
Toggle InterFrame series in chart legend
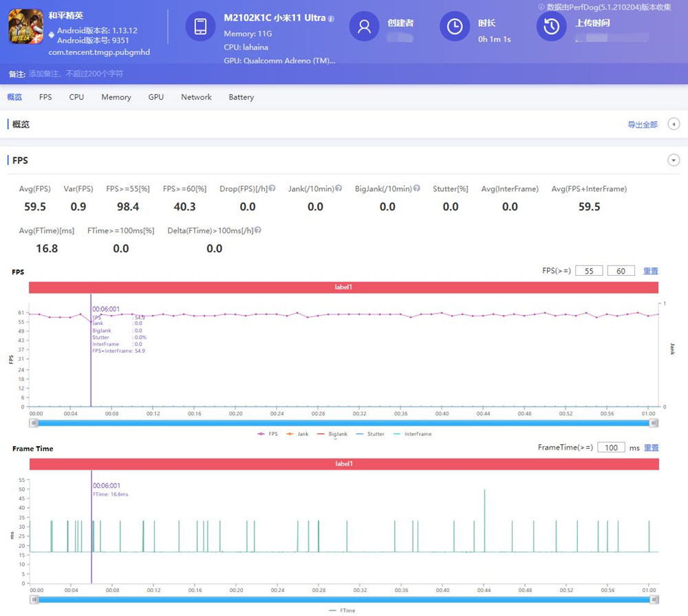pyautogui.click(x=412, y=434)
